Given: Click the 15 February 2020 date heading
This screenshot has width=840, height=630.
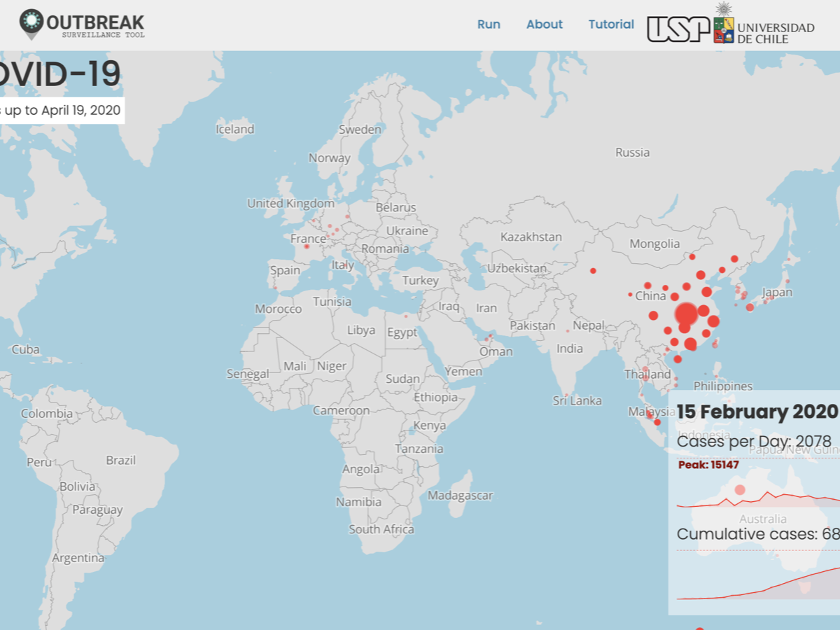Looking at the screenshot, I should coord(757,412).
